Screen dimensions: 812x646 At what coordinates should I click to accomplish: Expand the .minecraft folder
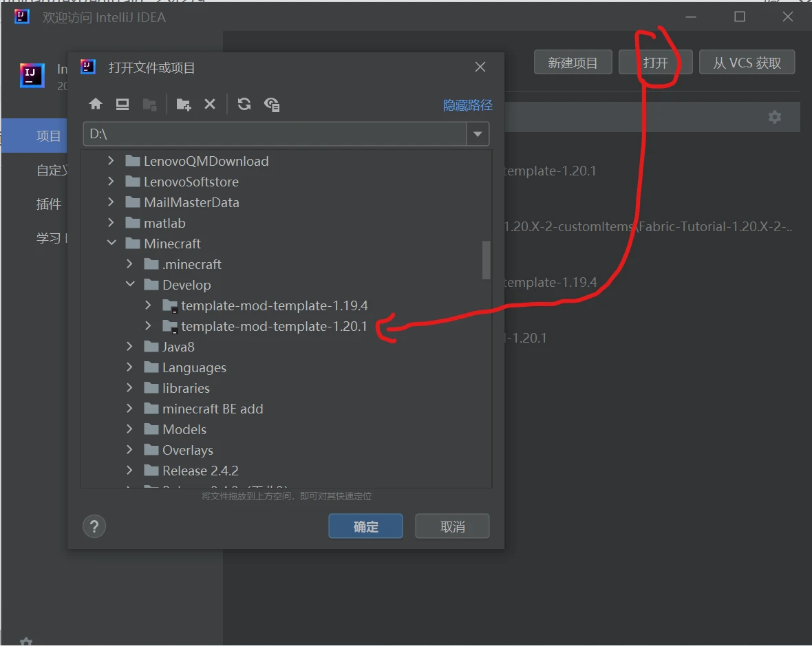[x=129, y=264]
